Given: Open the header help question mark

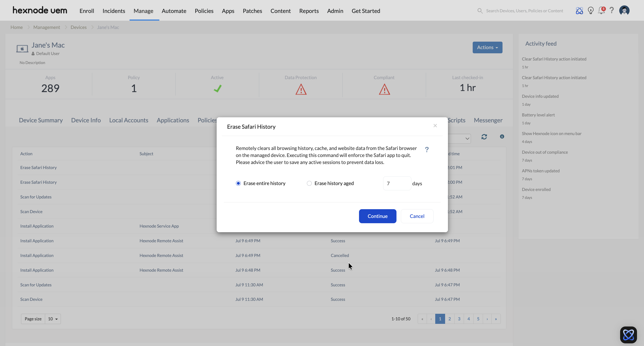Looking at the screenshot, I should pos(612,10).
